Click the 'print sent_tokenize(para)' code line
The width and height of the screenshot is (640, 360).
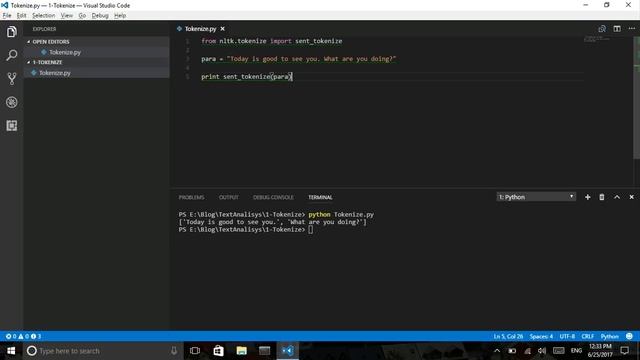(247, 77)
